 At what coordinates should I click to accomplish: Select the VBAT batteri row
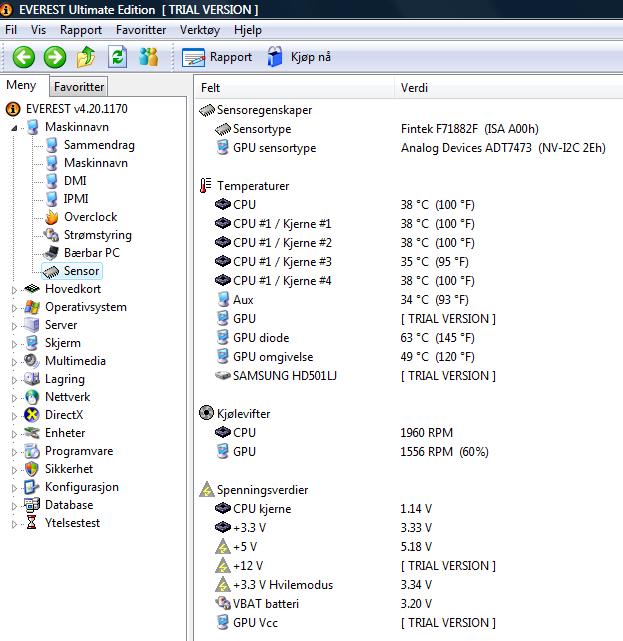409,603
